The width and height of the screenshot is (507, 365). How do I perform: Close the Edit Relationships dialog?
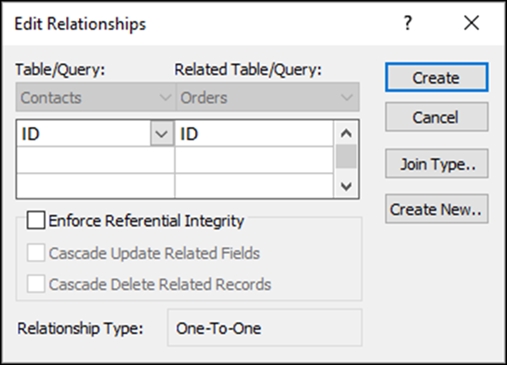pyautogui.click(x=471, y=23)
